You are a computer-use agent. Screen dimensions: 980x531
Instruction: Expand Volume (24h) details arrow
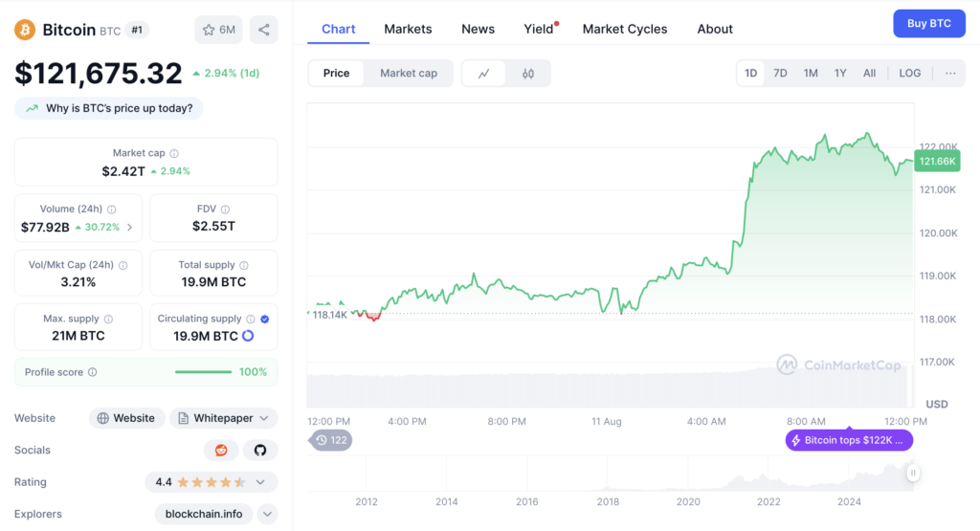130,228
